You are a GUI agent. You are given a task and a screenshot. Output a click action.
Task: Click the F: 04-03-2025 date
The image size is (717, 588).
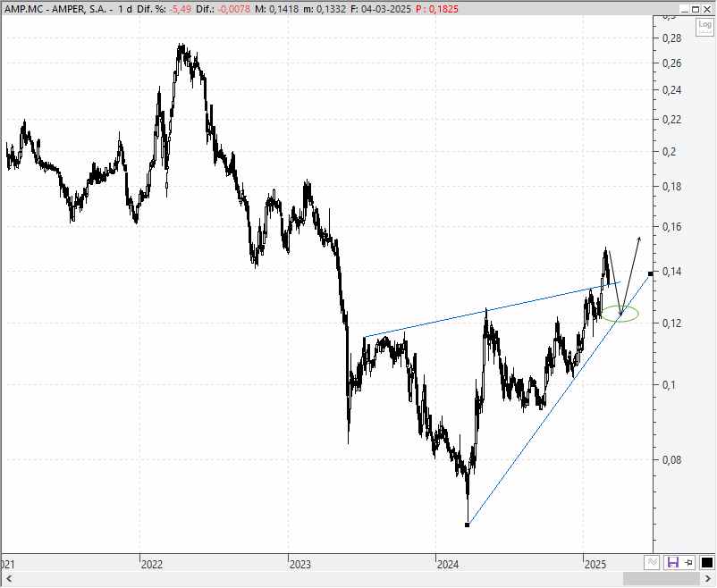381,9
